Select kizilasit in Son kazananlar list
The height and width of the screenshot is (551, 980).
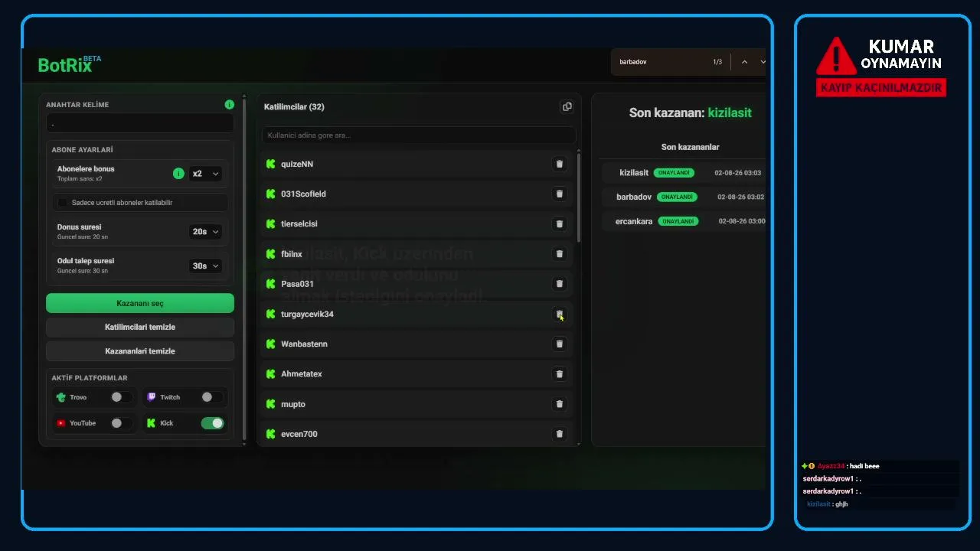[634, 173]
